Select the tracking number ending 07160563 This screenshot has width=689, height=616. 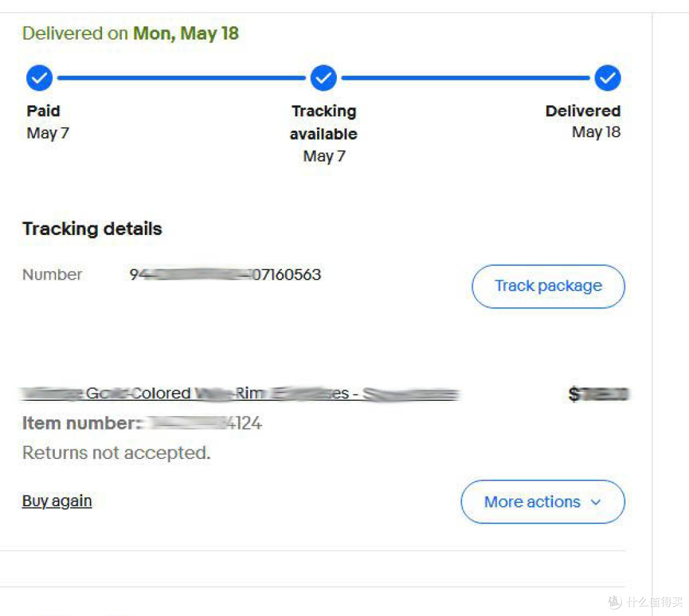click(225, 274)
